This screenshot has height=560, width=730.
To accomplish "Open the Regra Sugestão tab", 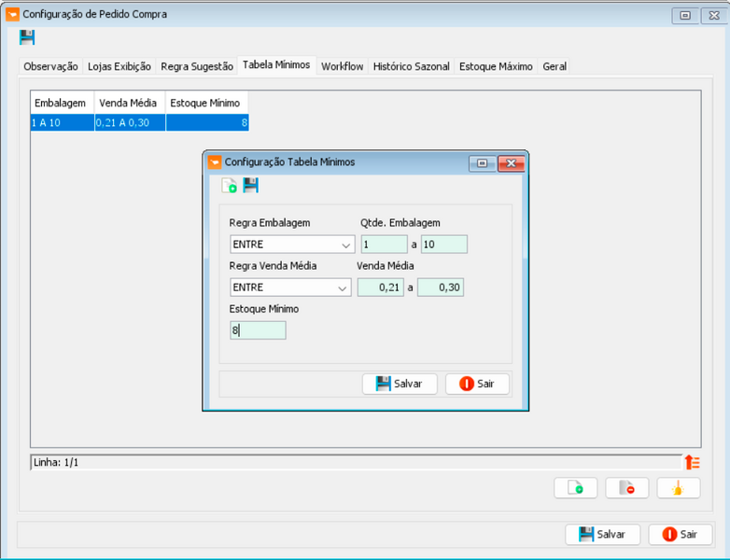I will tap(197, 66).
